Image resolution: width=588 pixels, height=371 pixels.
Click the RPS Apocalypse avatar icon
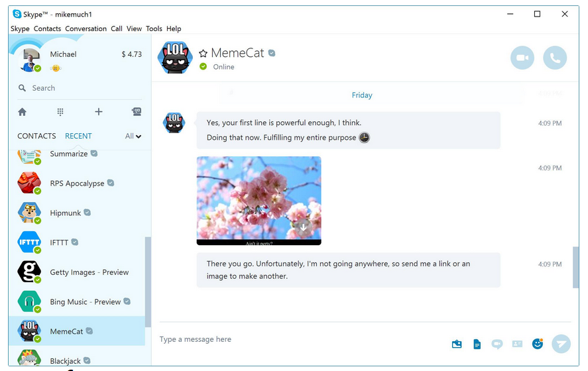pyautogui.click(x=29, y=183)
